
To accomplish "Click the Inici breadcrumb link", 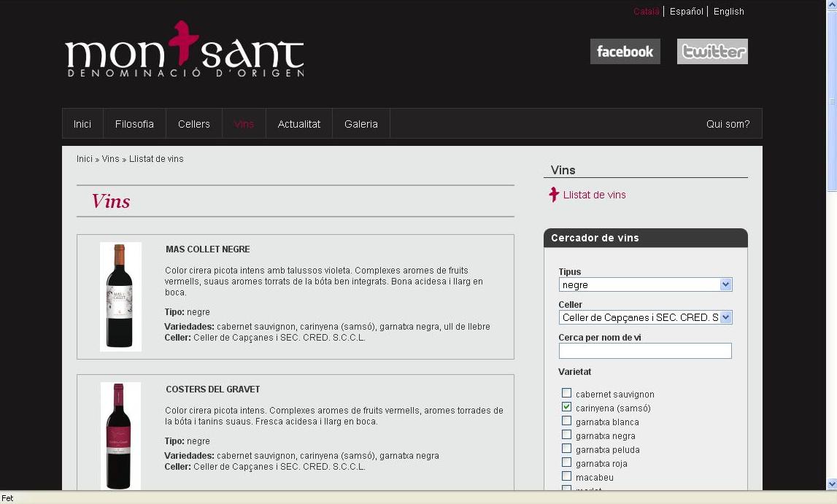I will (85, 159).
